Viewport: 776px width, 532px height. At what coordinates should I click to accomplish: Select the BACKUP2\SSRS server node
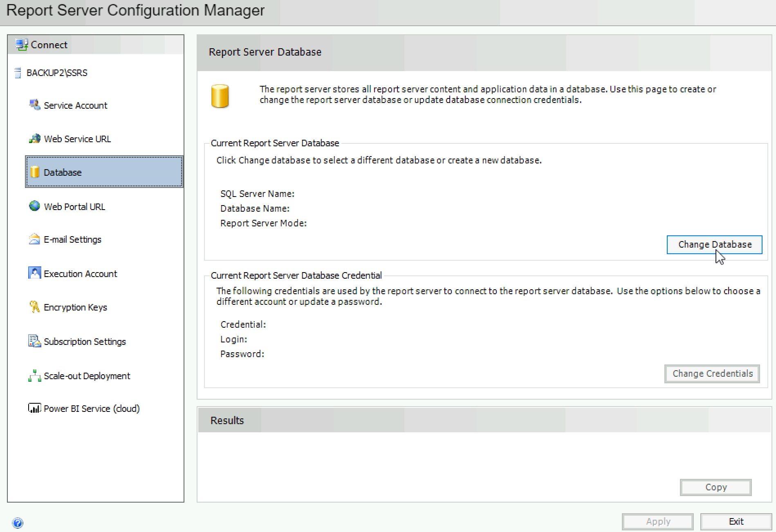(x=57, y=73)
